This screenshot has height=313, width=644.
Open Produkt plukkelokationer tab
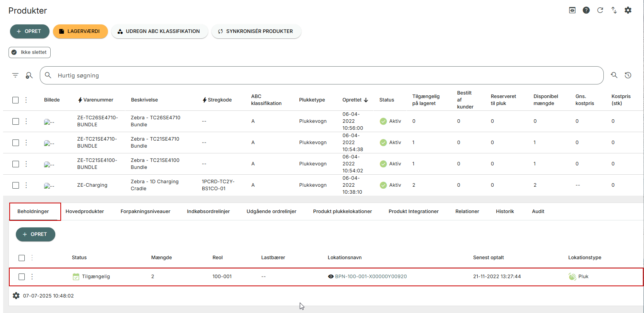coord(343,212)
